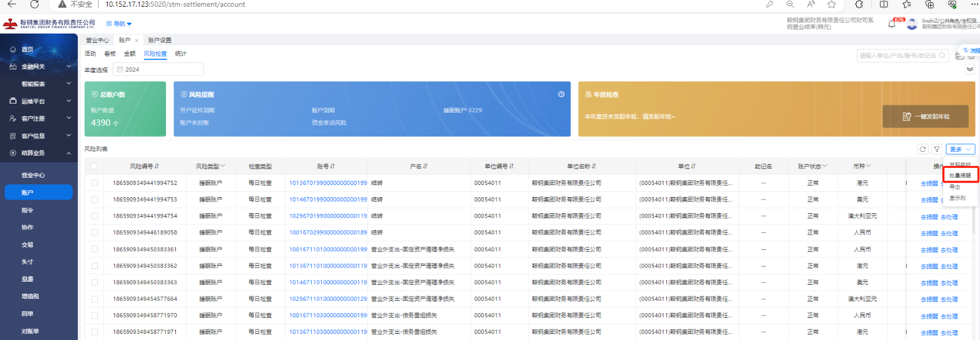This screenshot has height=340, width=980.
Task: Check the row for account 1865909349441994752
Action: coord(94,183)
